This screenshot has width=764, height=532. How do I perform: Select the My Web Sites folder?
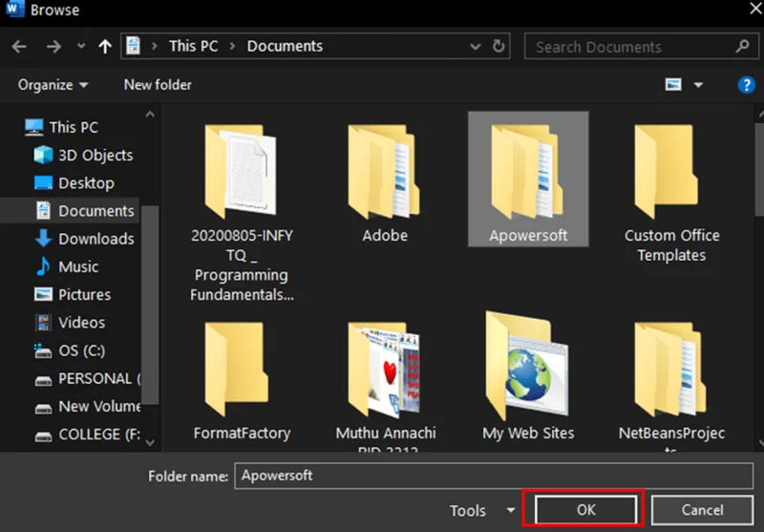(528, 377)
